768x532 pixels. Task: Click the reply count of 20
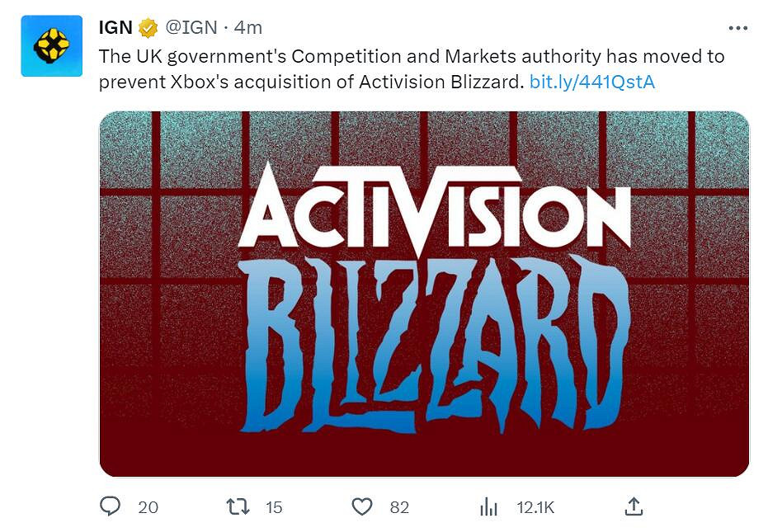tap(148, 507)
